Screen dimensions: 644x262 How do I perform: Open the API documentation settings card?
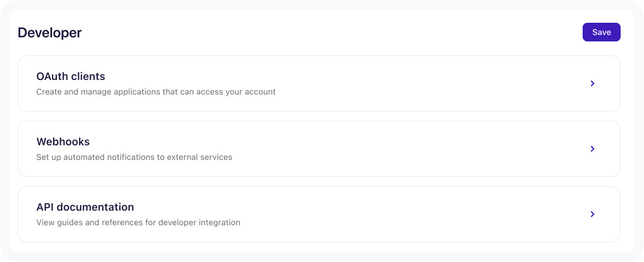(x=318, y=214)
